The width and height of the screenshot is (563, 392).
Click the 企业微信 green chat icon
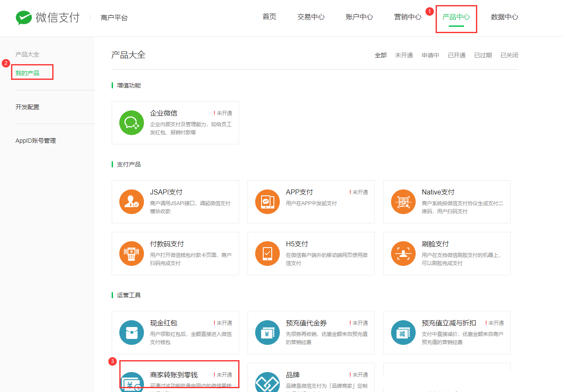132,123
